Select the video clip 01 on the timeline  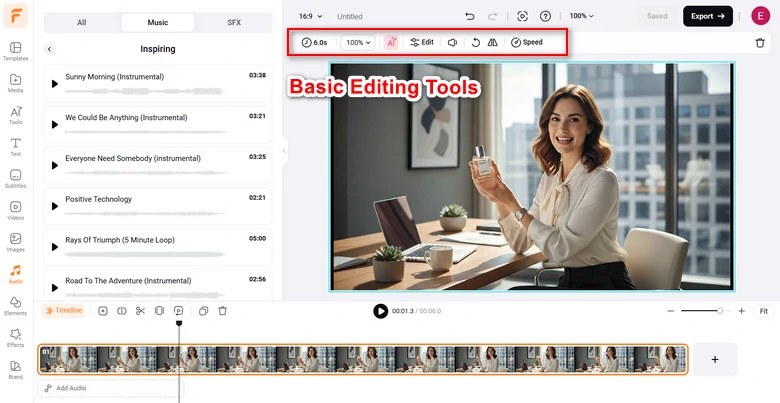(363, 359)
